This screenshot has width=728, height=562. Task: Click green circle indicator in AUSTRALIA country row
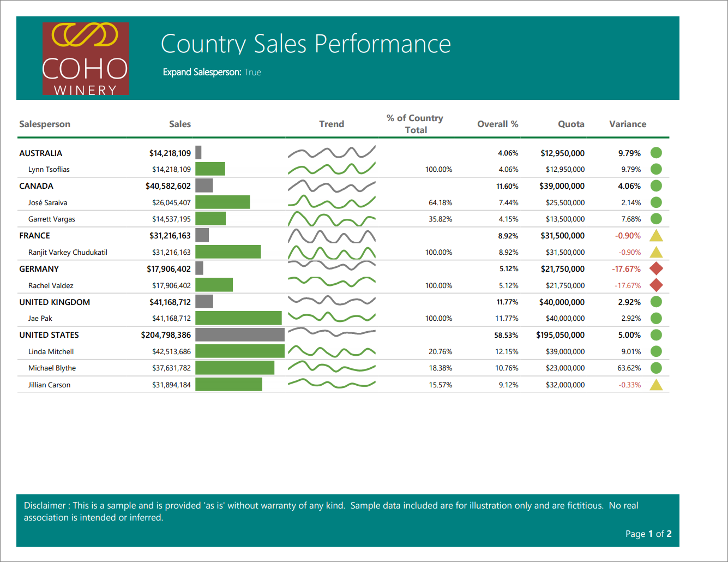tap(656, 153)
